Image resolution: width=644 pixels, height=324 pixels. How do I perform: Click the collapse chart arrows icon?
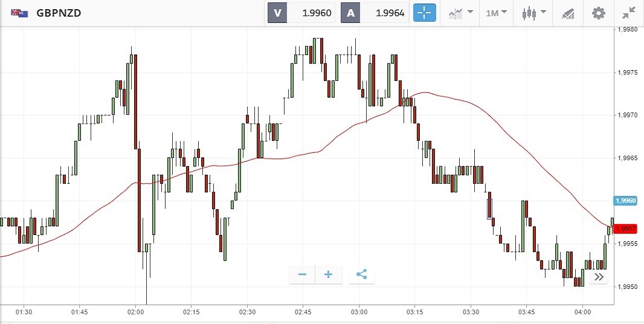(628, 13)
